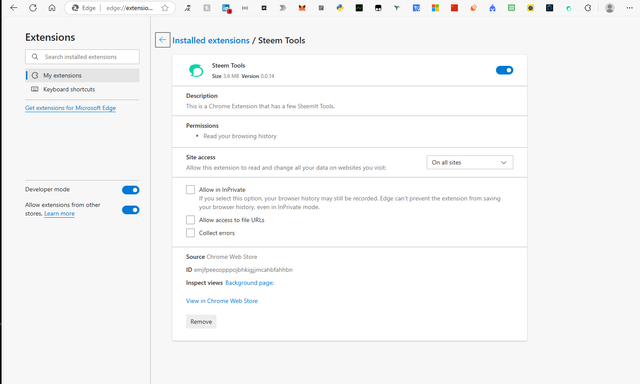Open the Background page inspect link
640x384 pixels.
click(249, 283)
